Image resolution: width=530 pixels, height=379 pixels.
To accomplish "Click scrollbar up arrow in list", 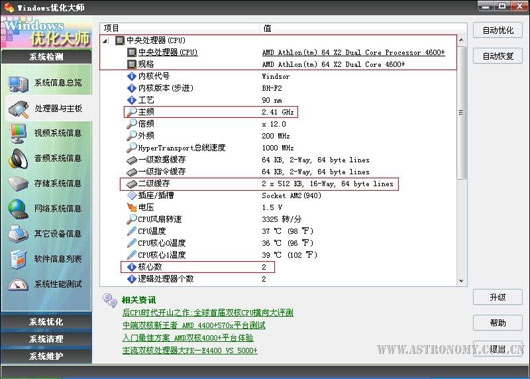I will (461, 40).
